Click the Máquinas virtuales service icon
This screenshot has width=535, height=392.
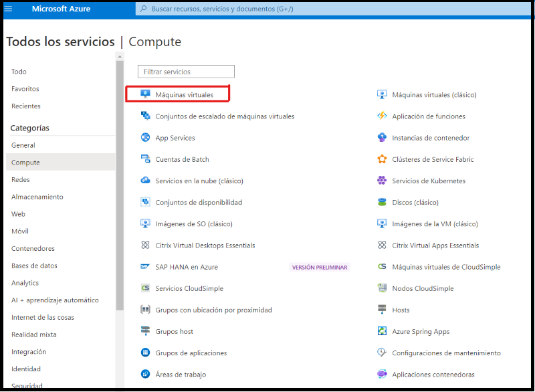click(145, 94)
